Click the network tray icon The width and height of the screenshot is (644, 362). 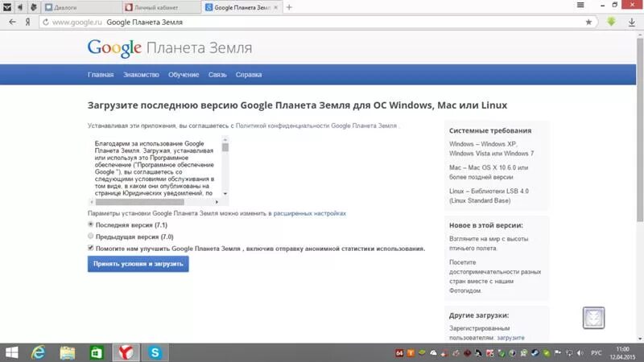(x=569, y=353)
